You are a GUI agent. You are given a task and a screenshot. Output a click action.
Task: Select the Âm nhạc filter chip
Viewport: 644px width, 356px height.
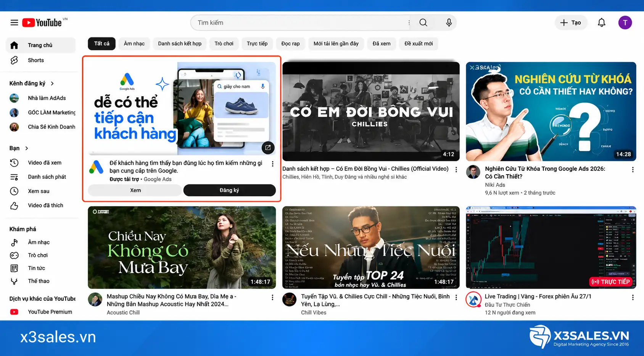(x=134, y=44)
